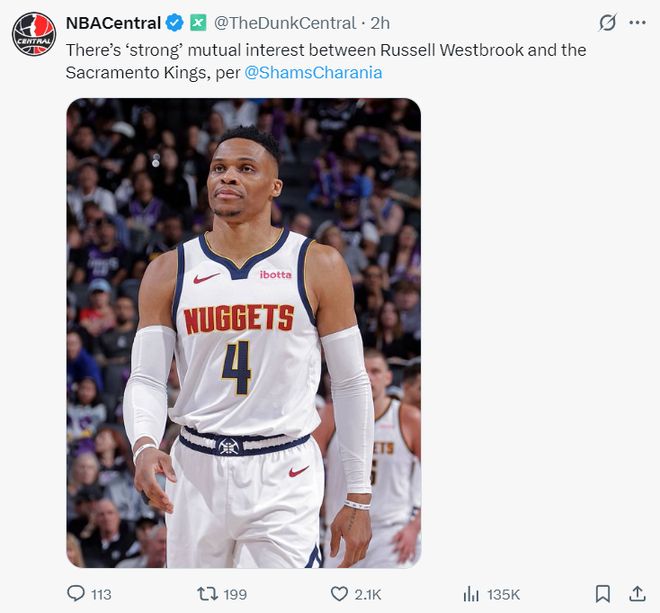The image size is (660, 613).
Task: Open the NBACentral profile avatar
Action: pyautogui.click(x=34, y=34)
